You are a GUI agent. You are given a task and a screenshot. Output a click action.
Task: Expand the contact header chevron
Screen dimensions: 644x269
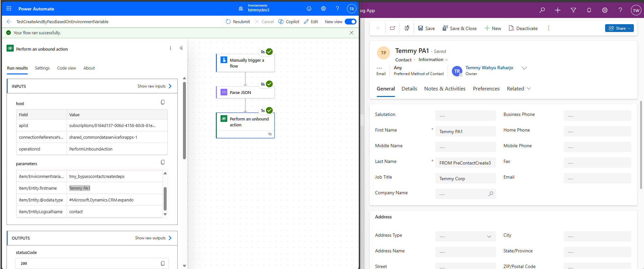tap(524, 68)
